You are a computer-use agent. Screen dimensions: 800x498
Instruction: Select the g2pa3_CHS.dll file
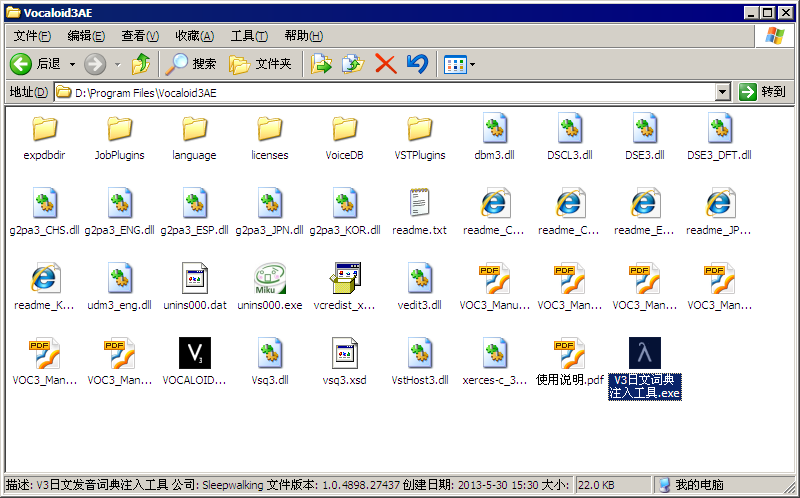tap(44, 212)
